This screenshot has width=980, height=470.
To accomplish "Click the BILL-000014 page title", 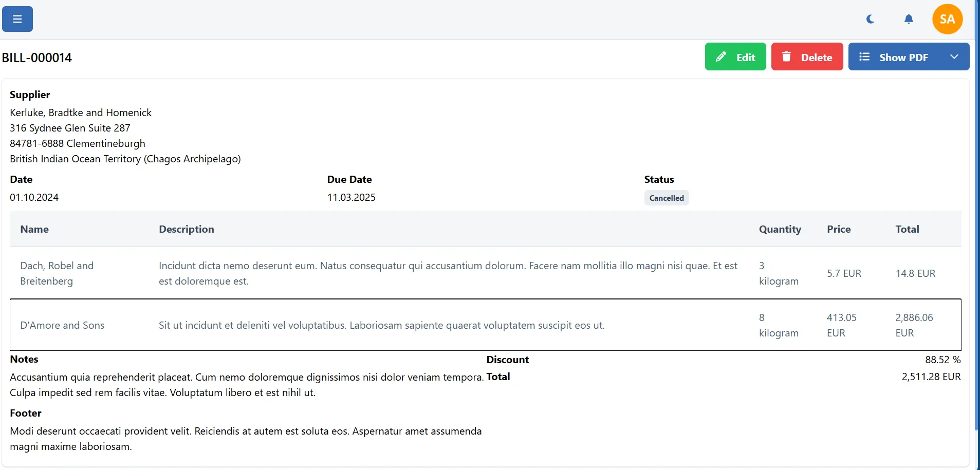I will [37, 58].
